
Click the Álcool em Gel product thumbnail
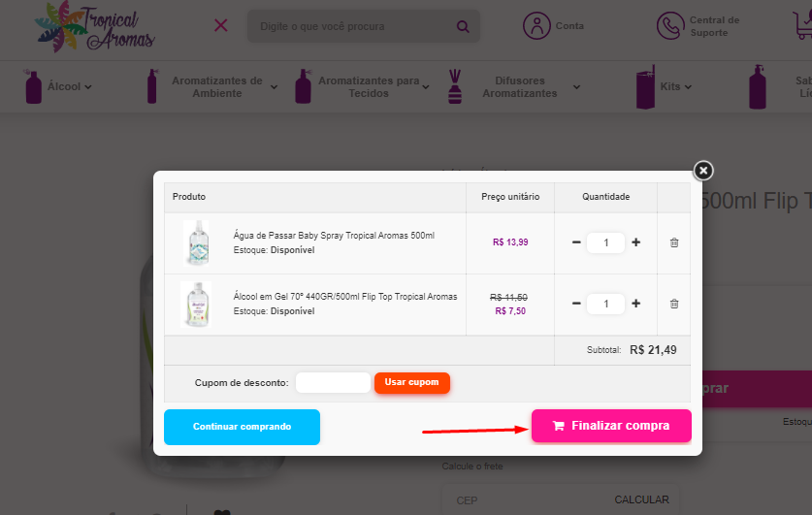[x=196, y=305]
